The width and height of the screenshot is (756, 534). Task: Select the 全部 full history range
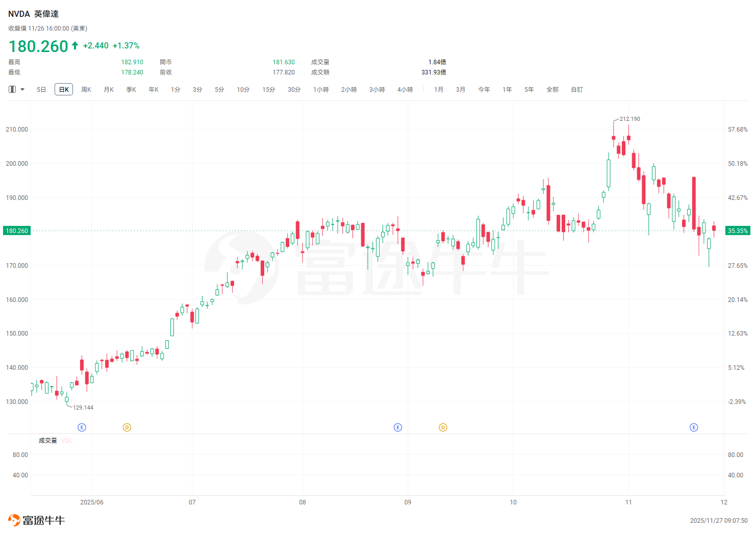pyautogui.click(x=552, y=90)
